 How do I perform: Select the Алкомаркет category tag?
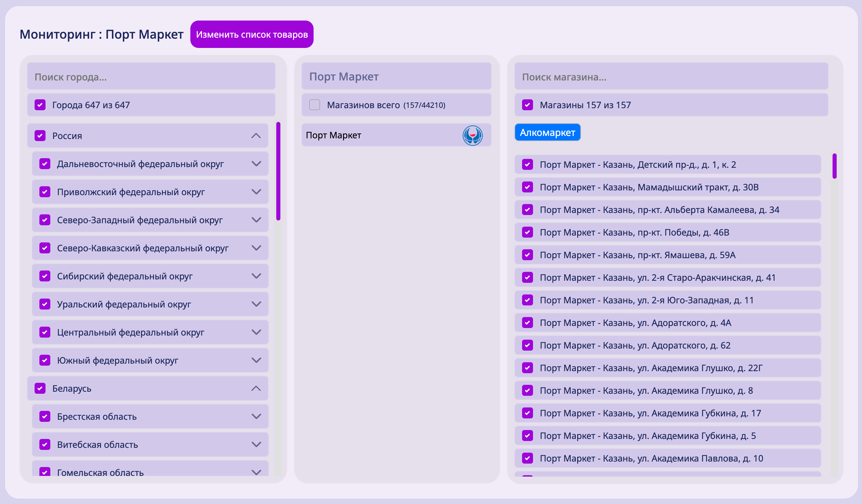(x=547, y=132)
